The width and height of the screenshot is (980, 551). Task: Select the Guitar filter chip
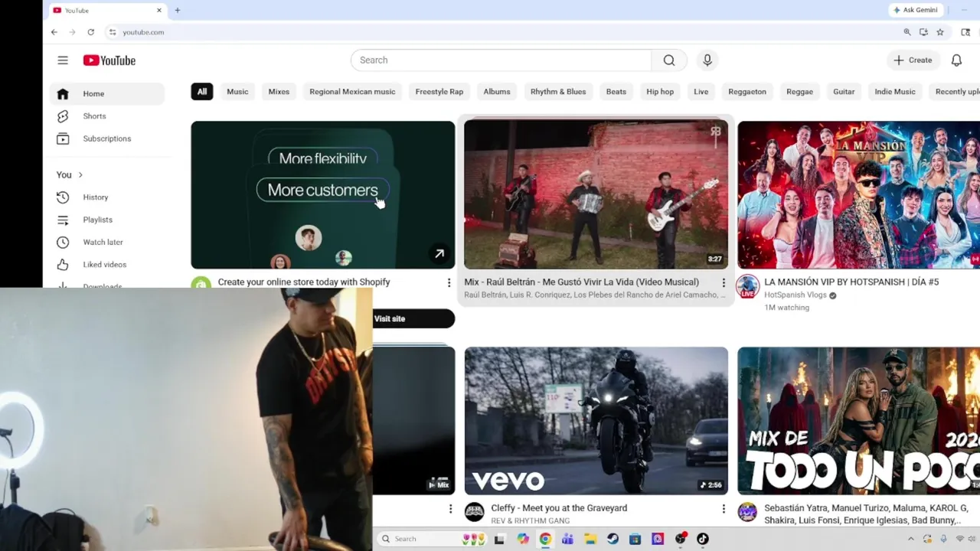coord(844,92)
